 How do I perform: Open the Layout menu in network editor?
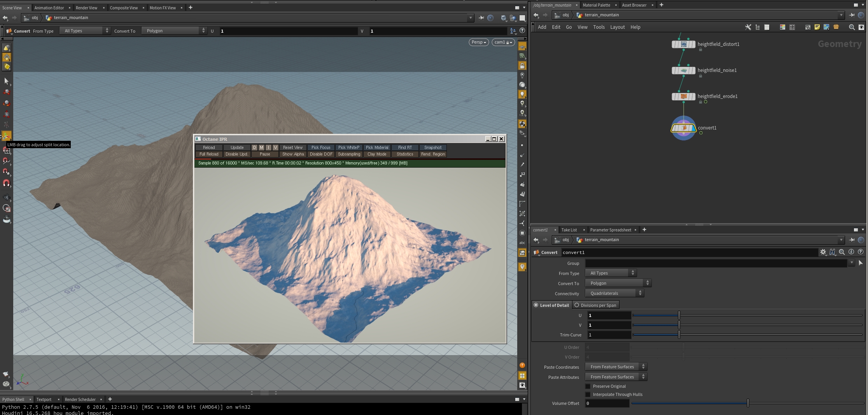(617, 27)
